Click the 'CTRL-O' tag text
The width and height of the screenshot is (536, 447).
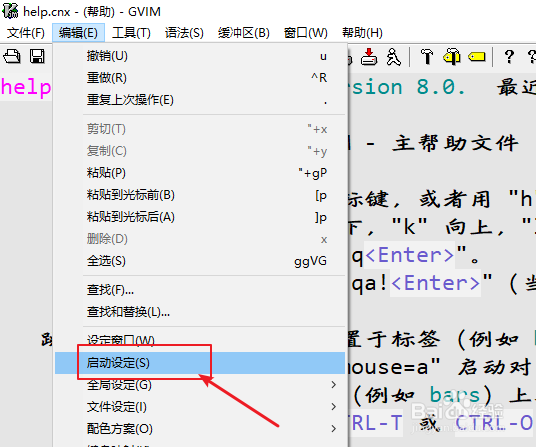(494, 423)
